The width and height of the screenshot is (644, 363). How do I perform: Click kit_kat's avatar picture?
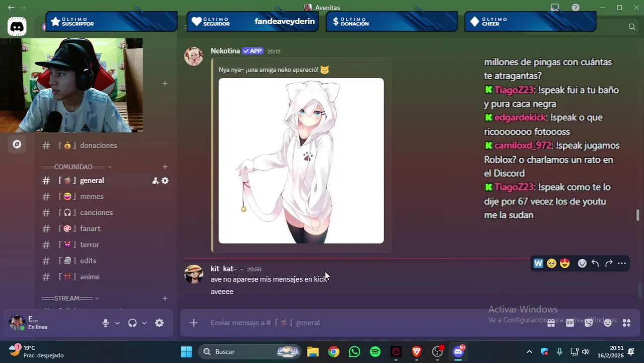tap(194, 274)
